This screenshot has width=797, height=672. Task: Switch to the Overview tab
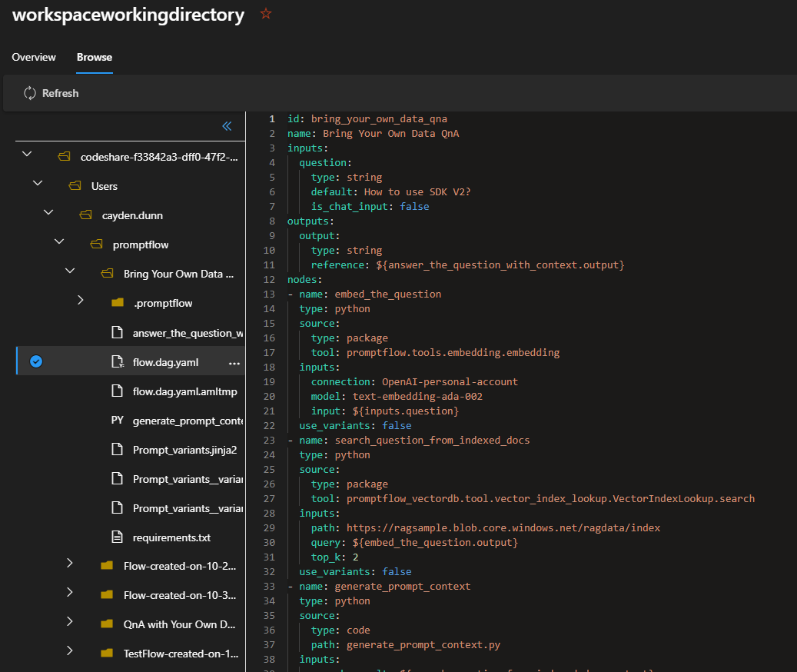coord(34,57)
